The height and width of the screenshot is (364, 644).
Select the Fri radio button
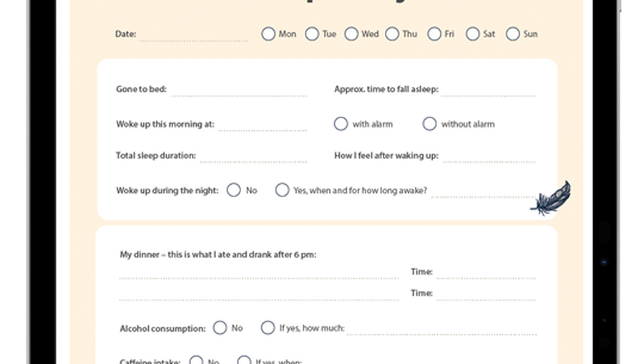coord(434,34)
